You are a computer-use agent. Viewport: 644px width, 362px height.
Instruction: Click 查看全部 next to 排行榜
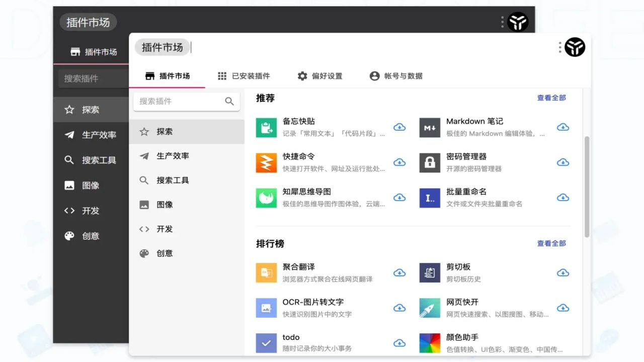[551, 243]
